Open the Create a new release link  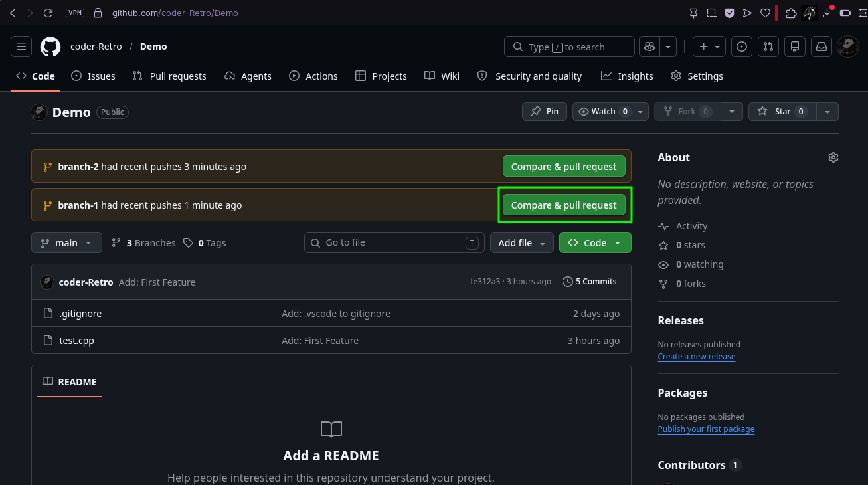click(696, 357)
